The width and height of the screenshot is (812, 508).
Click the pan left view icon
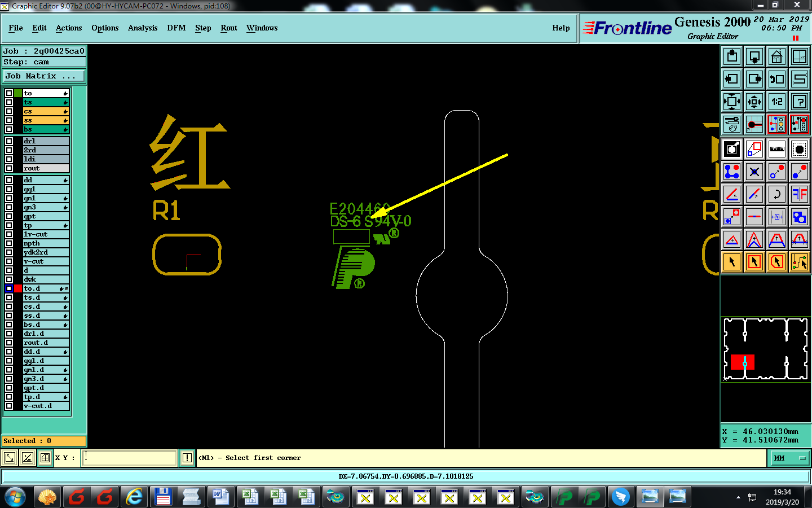pyautogui.click(x=732, y=79)
